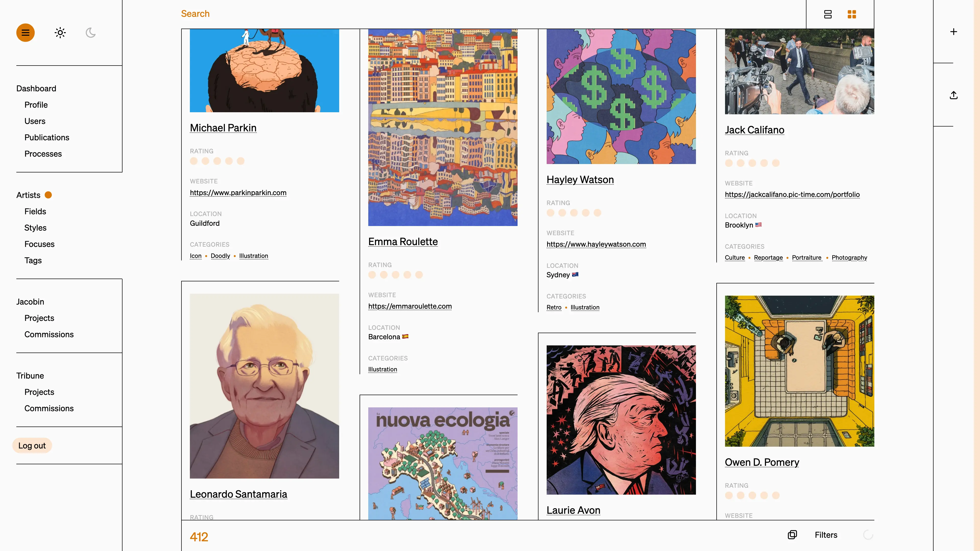The width and height of the screenshot is (980, 551).
Task: Expand the Jacobin section
Action: pos(30,302)
